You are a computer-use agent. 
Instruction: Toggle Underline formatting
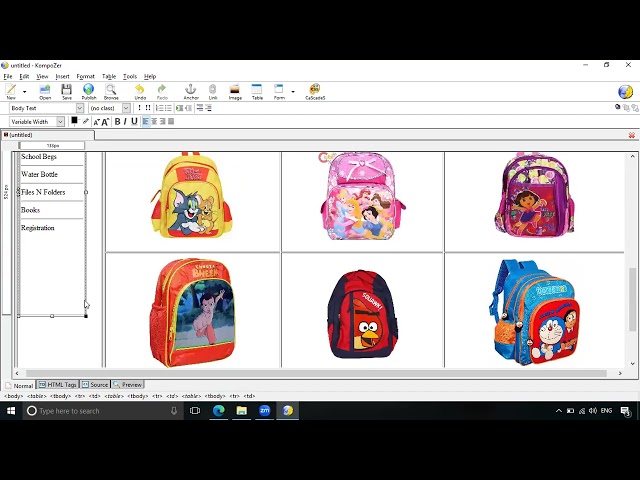point(134,122)
